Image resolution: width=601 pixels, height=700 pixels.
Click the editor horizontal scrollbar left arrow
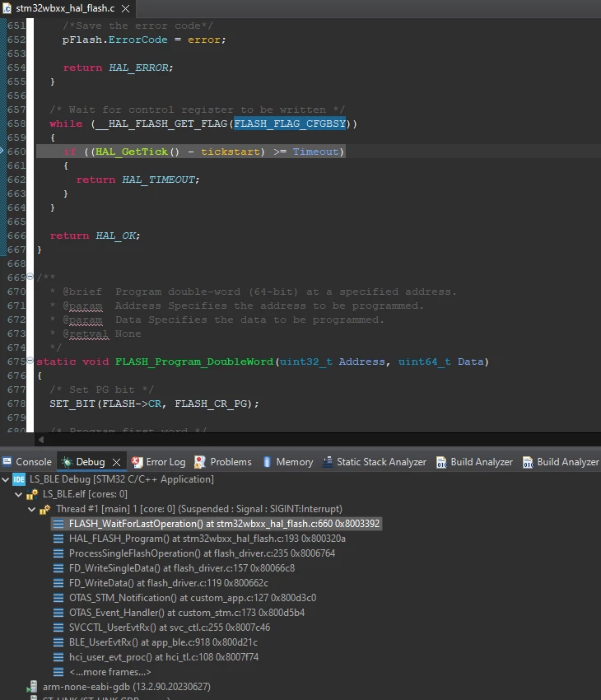click(40, 440)
